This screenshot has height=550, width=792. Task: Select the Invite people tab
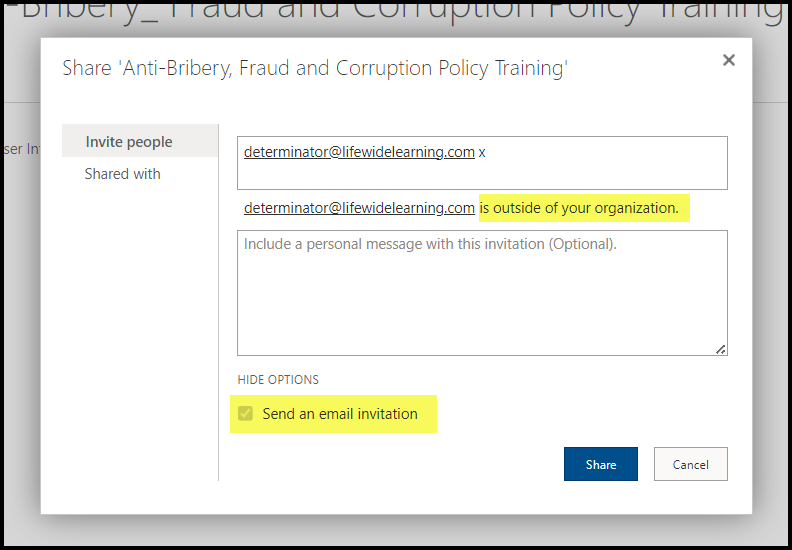[x=129, y=142]
